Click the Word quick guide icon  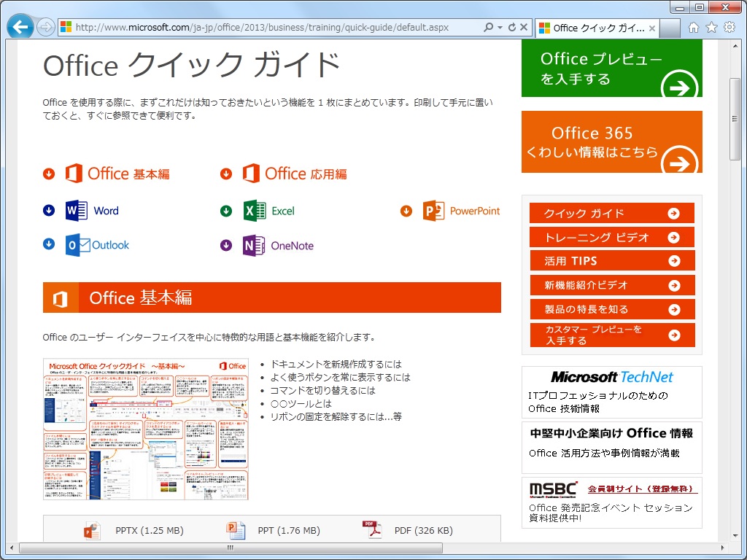[x=74, y=211]
